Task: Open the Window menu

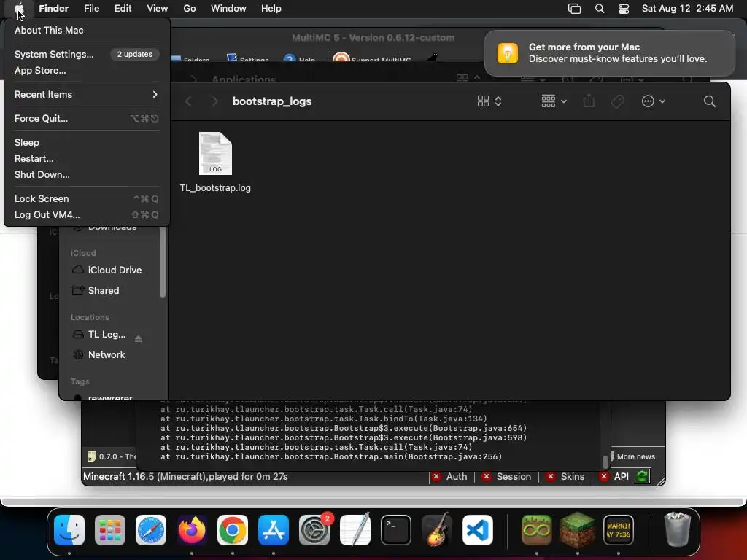Action: [228, 9]
